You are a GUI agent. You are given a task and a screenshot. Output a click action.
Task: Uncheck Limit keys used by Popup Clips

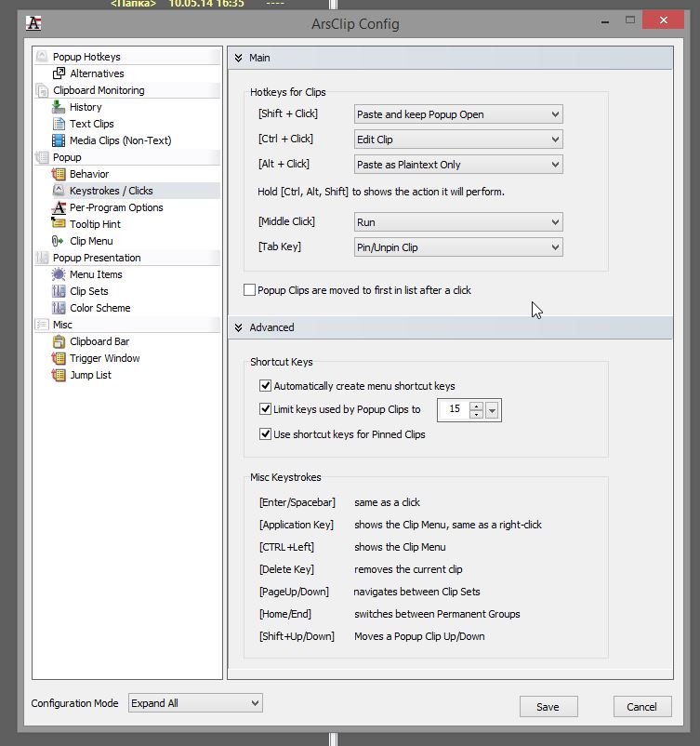coord(265,408)
